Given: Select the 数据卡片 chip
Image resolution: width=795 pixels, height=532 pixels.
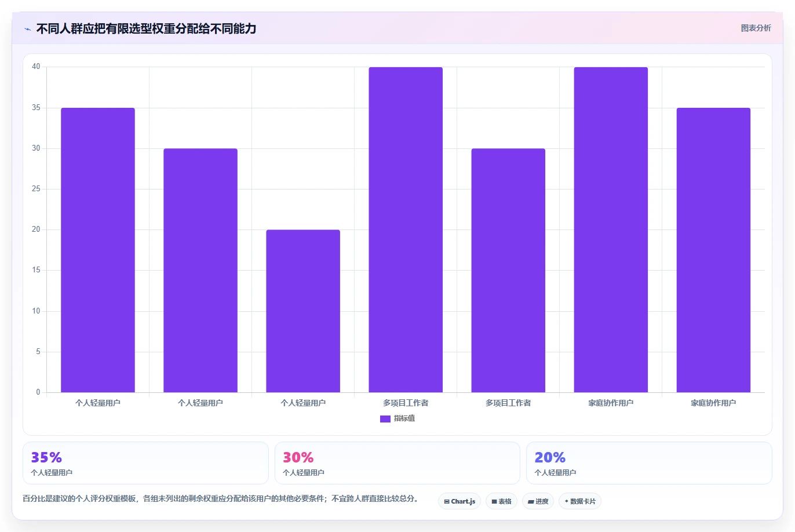Looking at the screenshot, I should point(579,501).
